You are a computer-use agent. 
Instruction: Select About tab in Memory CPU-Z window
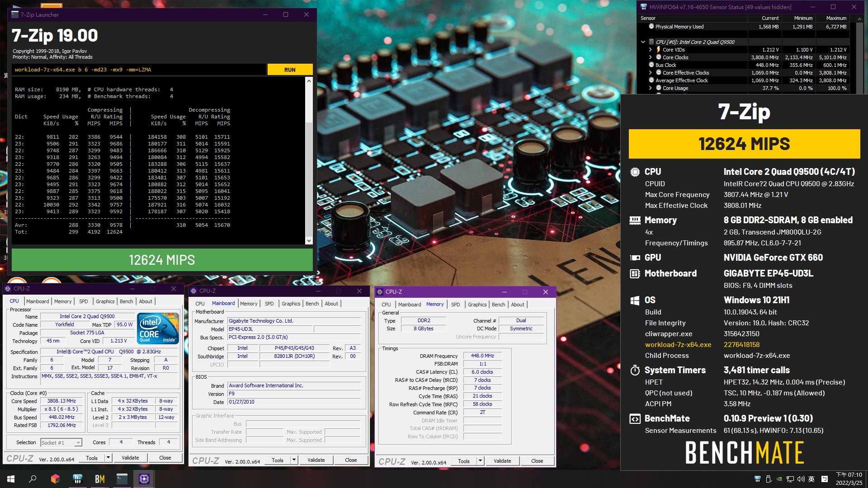(518, 305)
